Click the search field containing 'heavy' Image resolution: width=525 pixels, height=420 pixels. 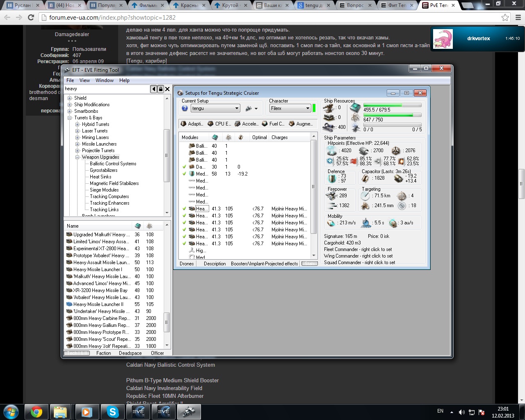pyautogui.click(x=107, y=89)
